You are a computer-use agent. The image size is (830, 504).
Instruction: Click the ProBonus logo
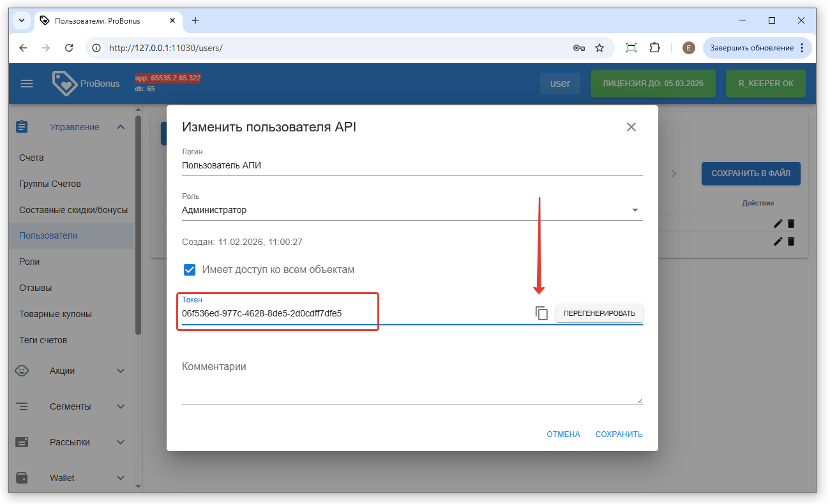pos(86,84)
